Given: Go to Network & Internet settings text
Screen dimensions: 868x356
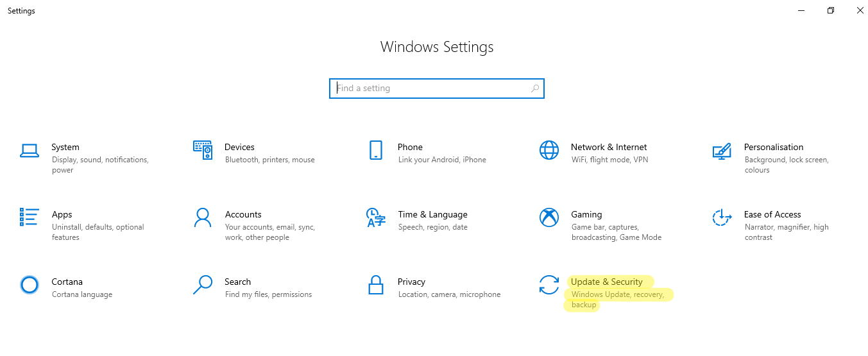Looking at the screenshot, I should coord(609,147).
